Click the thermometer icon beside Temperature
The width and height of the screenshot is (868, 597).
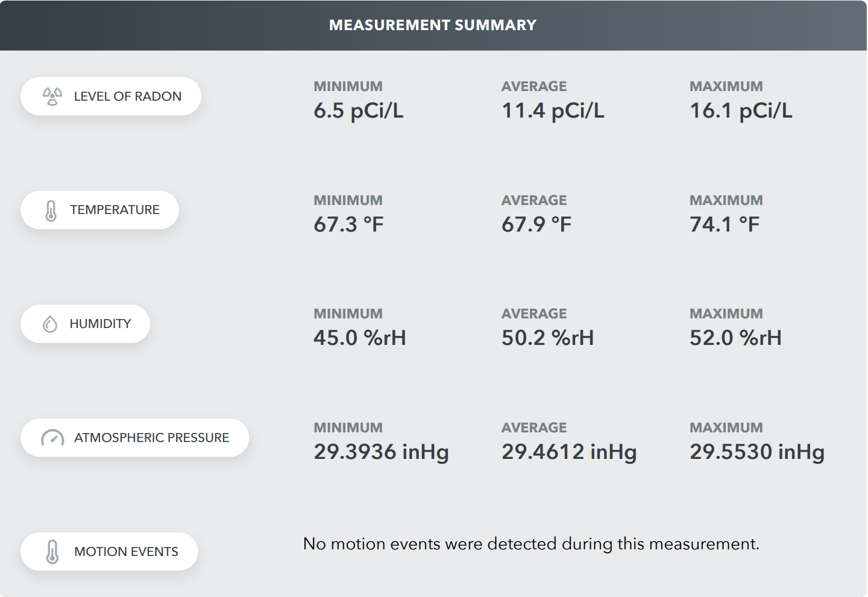(x=51, y=210)
